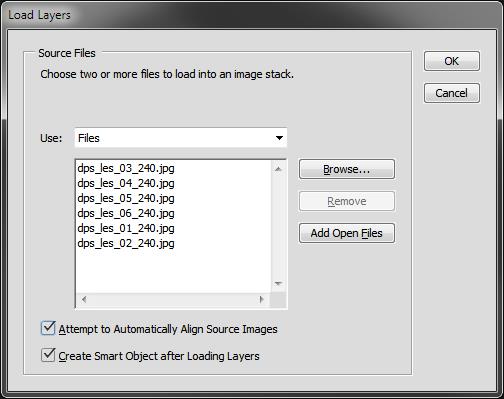Click the Cancel button
This screenshot has height=399, width=504.
(x=452, y=93)
